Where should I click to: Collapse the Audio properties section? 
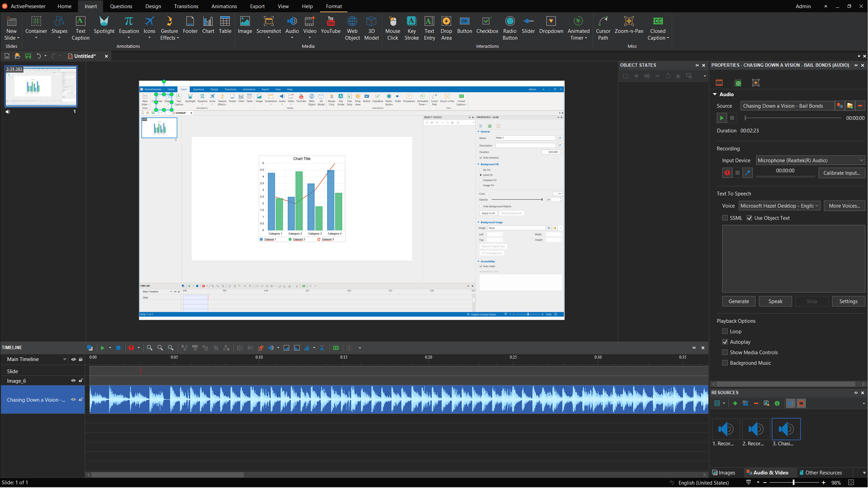[715, 94]
